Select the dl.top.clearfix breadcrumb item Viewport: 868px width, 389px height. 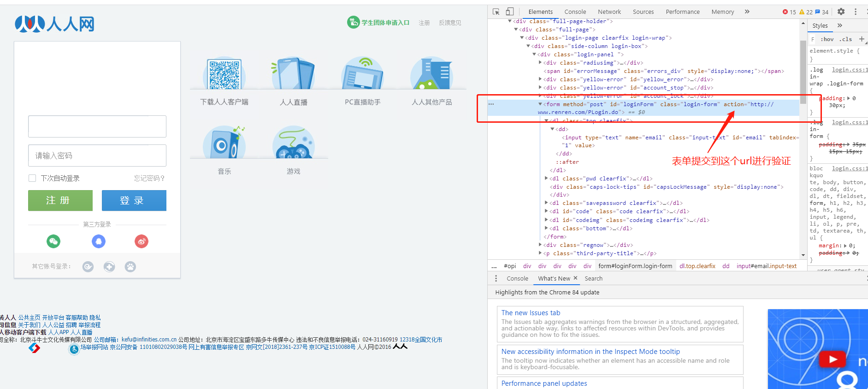[x=697, y=266]
